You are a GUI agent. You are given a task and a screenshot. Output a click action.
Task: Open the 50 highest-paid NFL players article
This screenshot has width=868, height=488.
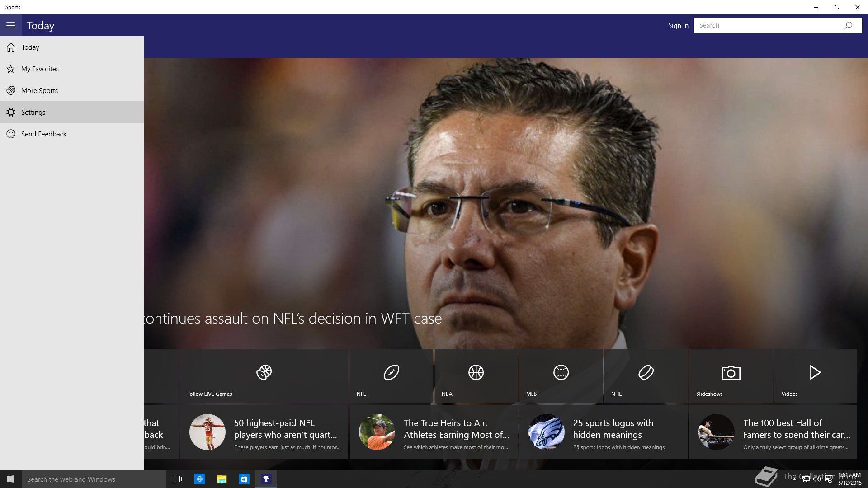[x=264, y=432]
